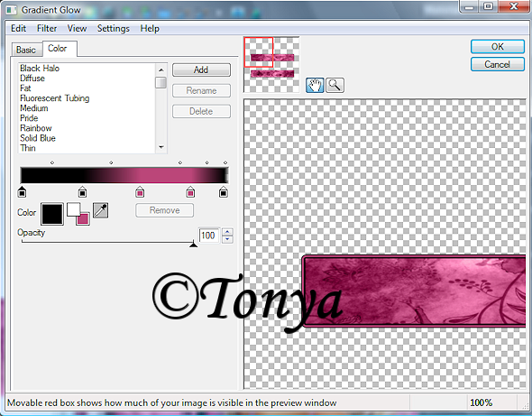This screenshot has width=532, height=416.
Task: Select the Solid Blue preset
Action: coord(38,138)
